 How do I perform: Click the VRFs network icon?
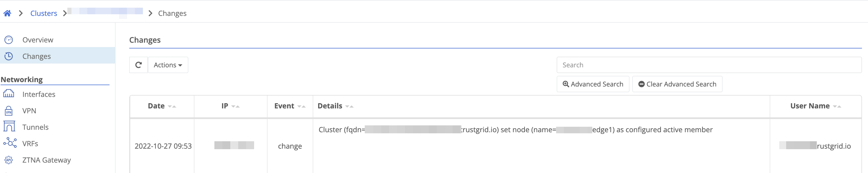10,143
